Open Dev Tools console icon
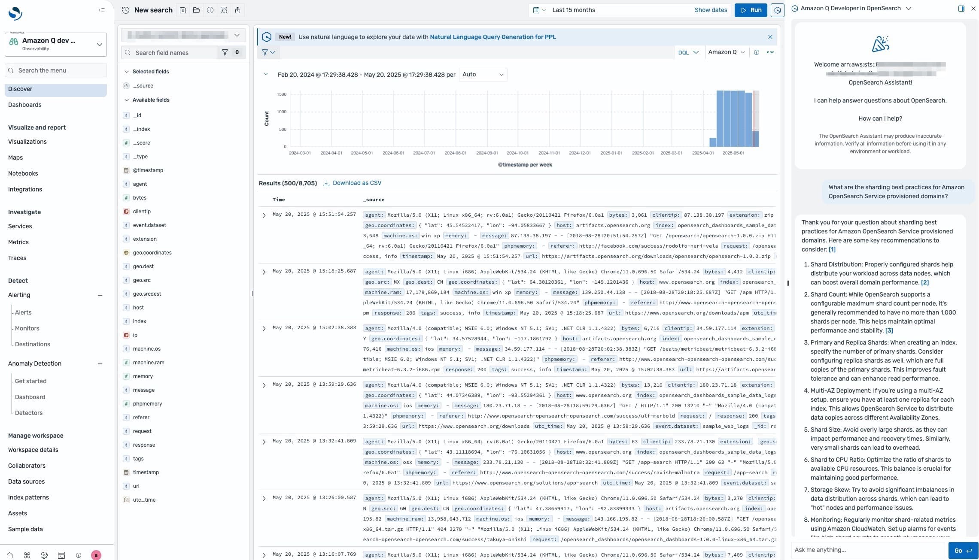 click(61, 555)
